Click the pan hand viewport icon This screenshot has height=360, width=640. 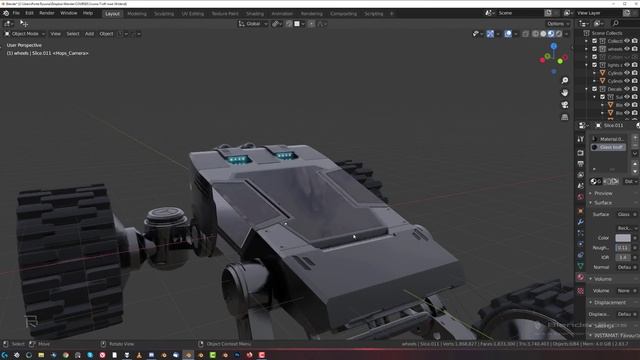[x=564, y=93]
